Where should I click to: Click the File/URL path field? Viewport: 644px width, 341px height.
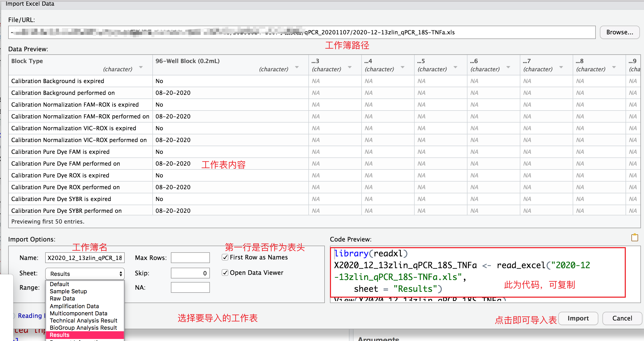tap(301, 32)
